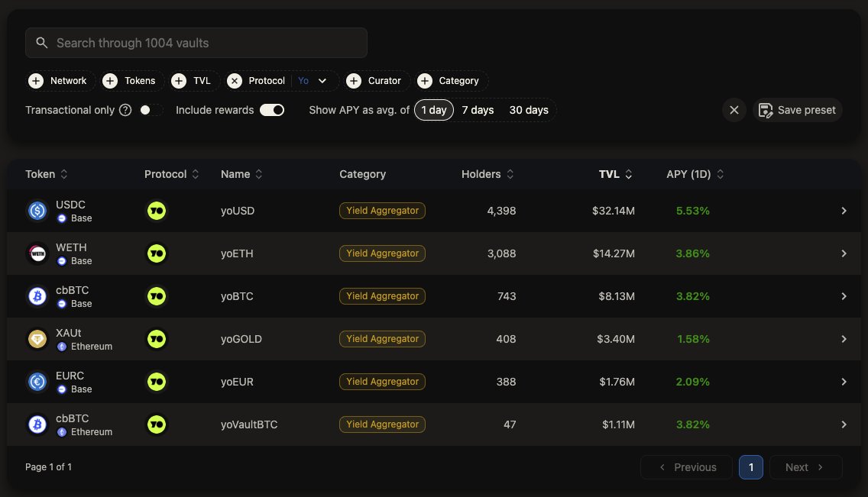Sort the table by APY (1D) column
This screenshot has height=497, width=868.
coord(695,174)
